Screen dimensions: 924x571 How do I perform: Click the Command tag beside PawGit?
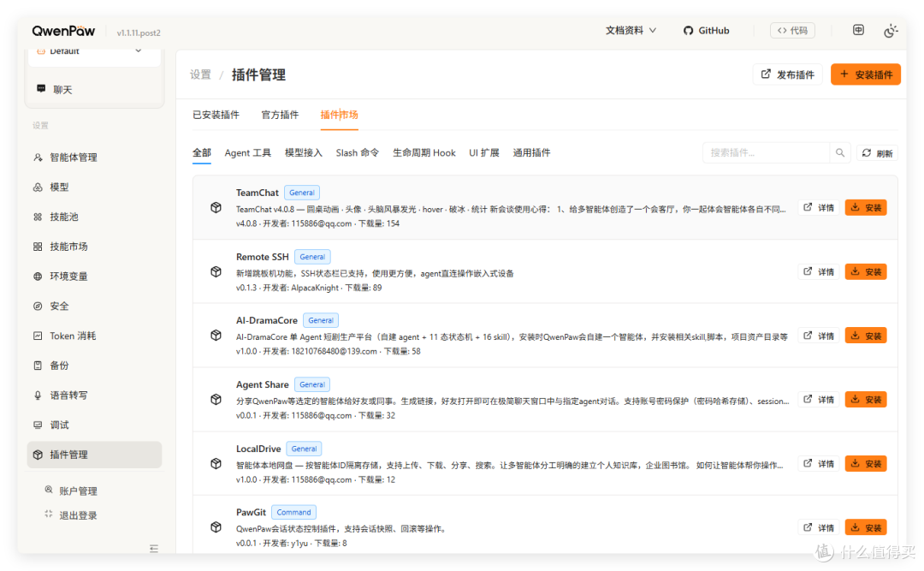293,513
